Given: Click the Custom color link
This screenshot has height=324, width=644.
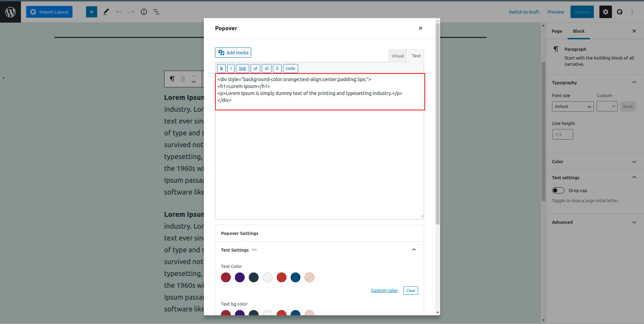Looking at the screenshot, I should tap(384, 291).
